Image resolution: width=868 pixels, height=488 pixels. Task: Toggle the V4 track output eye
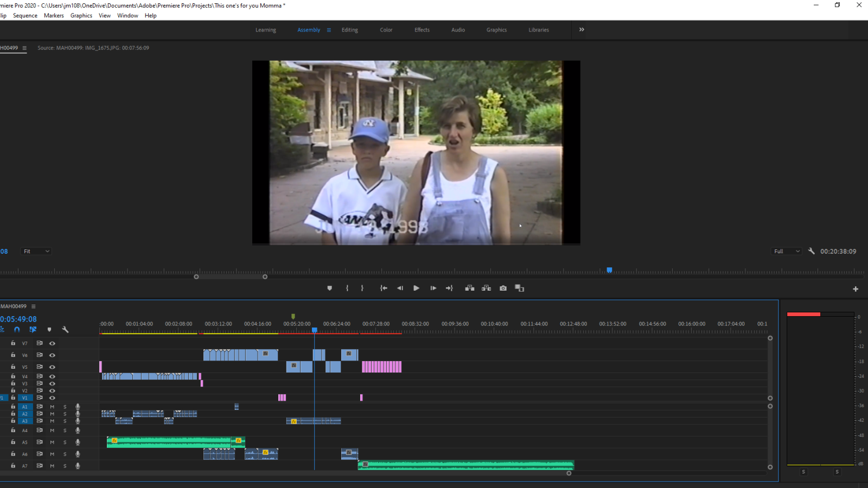click(52, 376)
